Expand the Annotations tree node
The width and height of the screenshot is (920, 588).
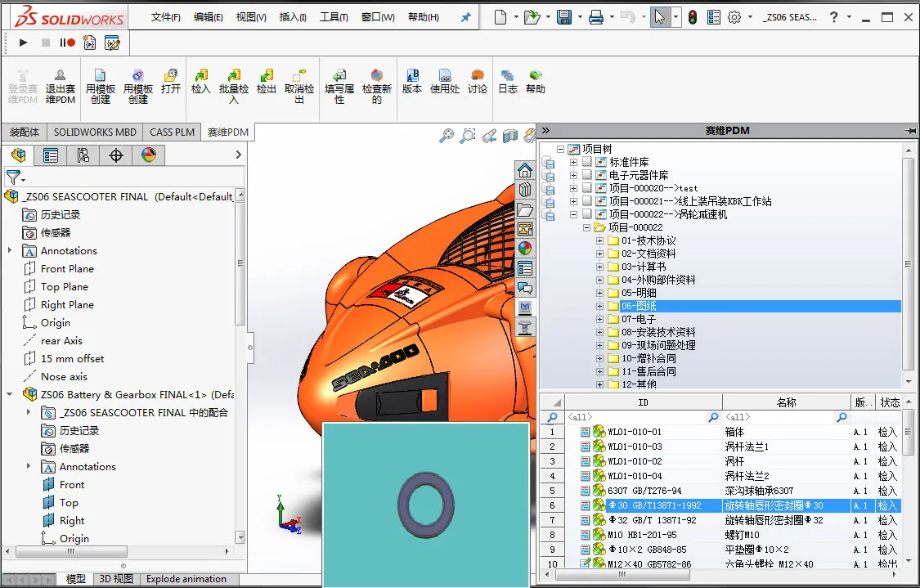pyautogui.click(x=10, y=251)
